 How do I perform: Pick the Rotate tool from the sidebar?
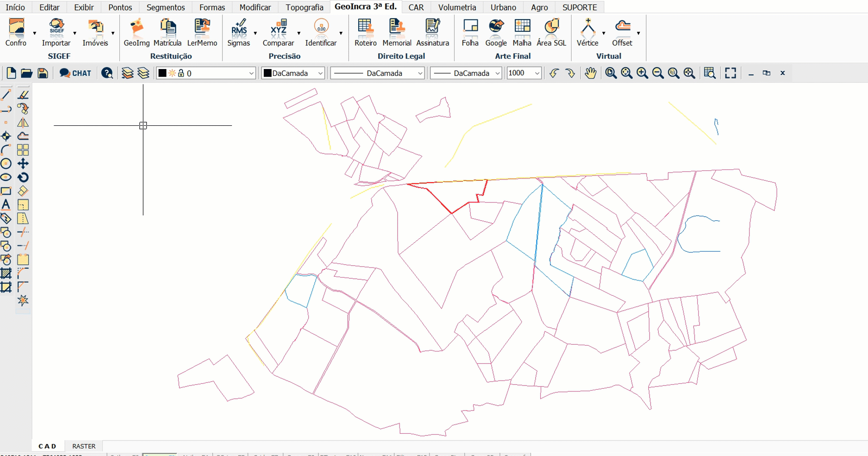23,177
